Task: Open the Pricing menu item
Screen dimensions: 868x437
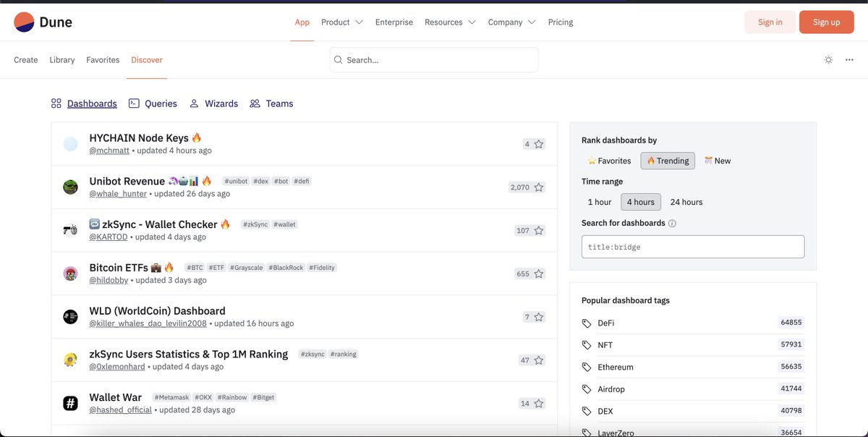Action: [560, 22]
